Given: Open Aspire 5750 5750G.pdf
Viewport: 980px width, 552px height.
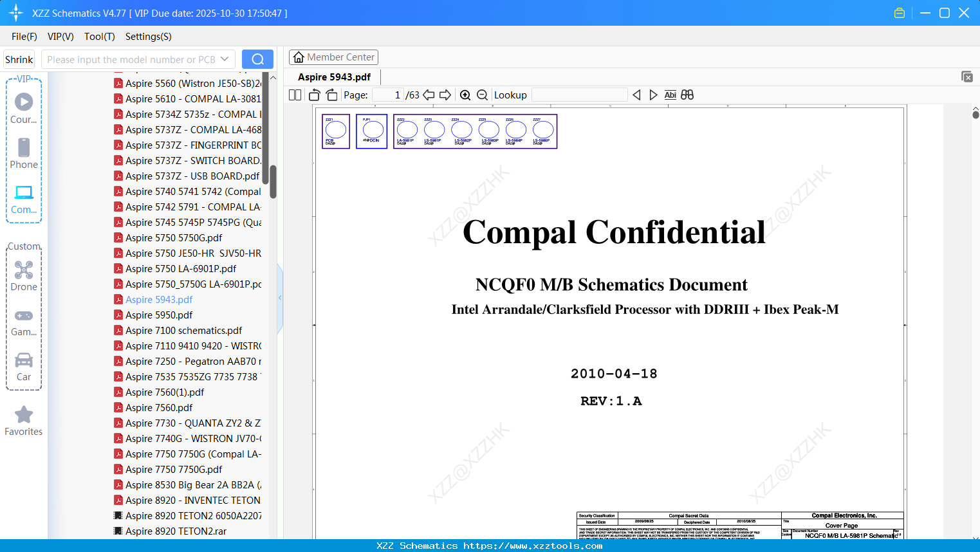Looking at the screenshot, I should coord(168,237).
